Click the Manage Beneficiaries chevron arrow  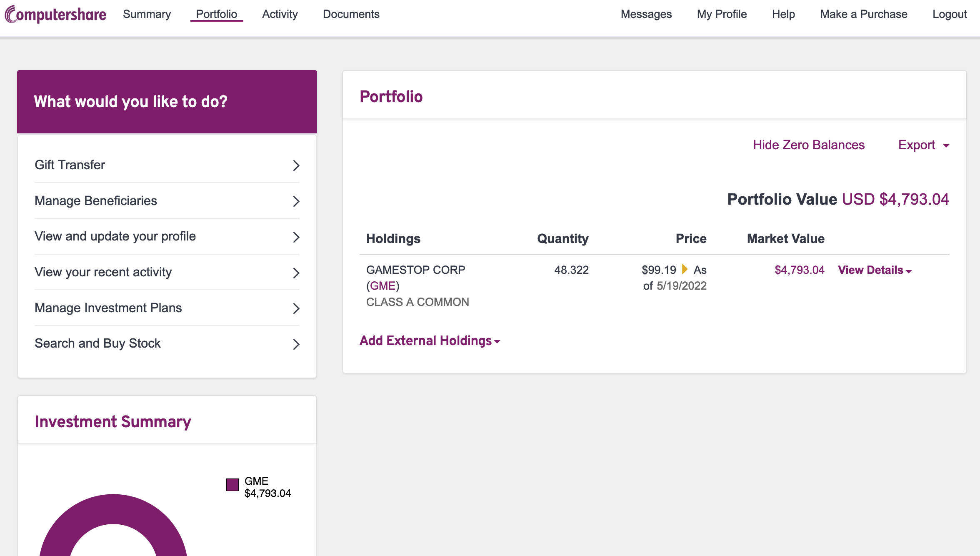[x=296, y=201]
